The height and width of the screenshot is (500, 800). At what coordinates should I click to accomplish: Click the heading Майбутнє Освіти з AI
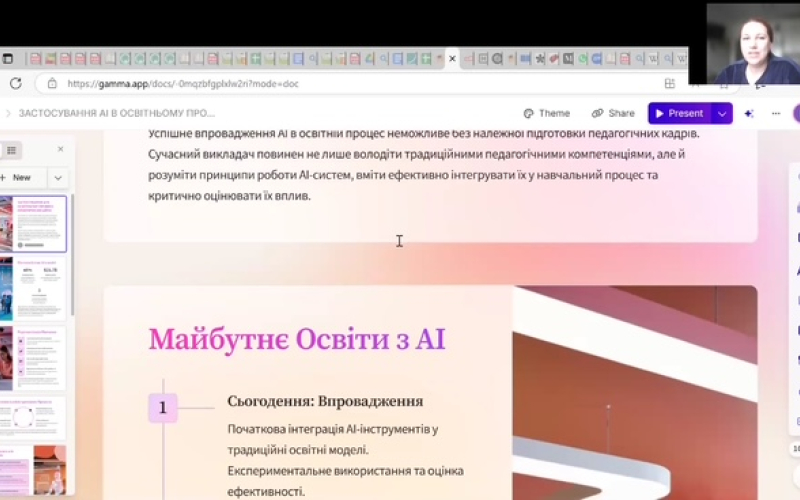pyautogui.click(x=297, y=339)
